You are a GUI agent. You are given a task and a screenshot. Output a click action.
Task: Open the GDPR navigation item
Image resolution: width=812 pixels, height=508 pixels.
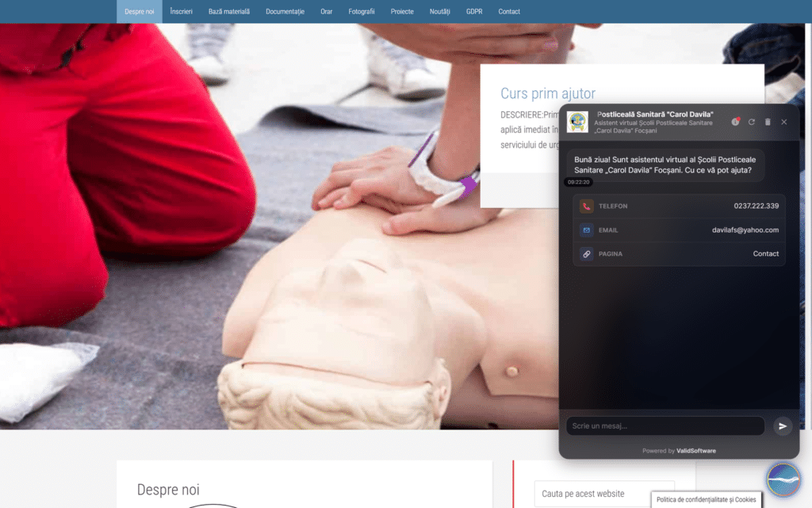[x=474, y=11]
